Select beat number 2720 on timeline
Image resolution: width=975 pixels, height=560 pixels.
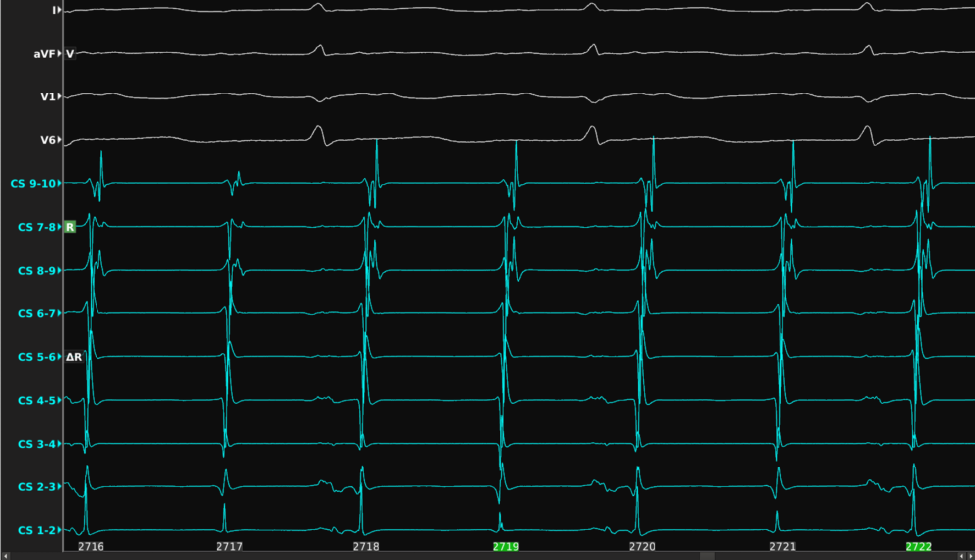(x=643, y=547)
